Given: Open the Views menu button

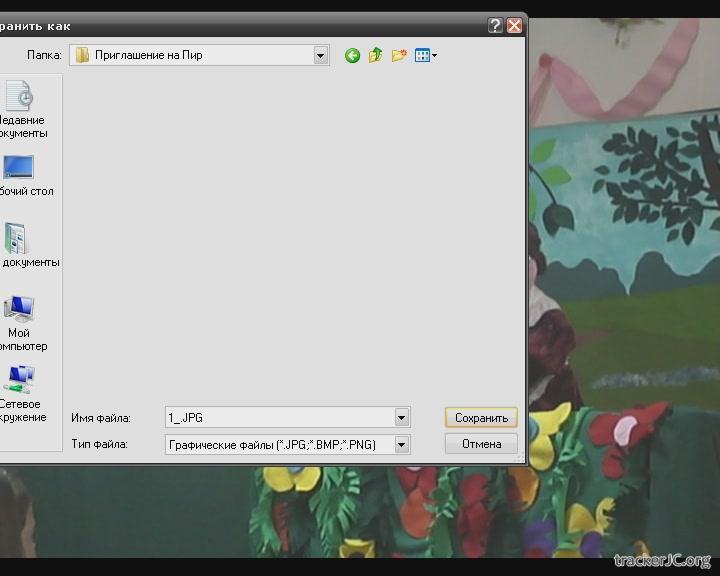Looking at the screenshot, I should point(426,56).
